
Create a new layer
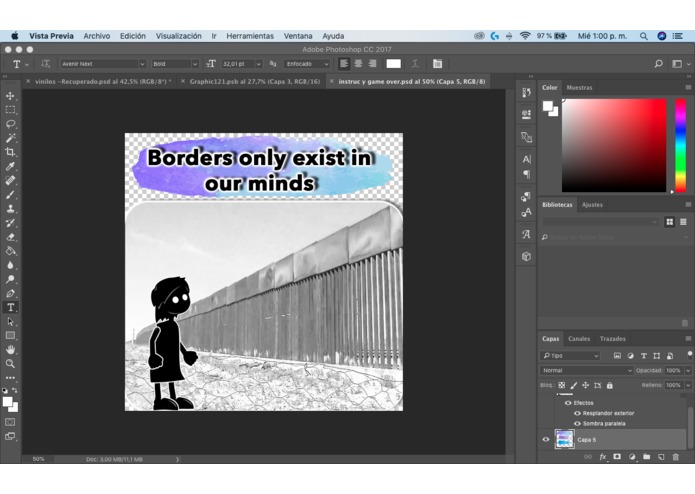point(661,457)
